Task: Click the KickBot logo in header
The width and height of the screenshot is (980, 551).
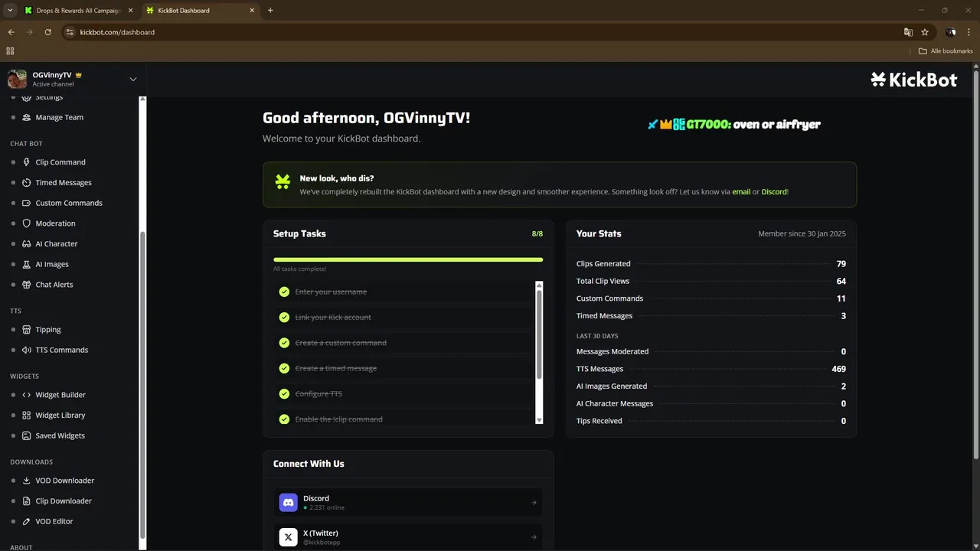Action: click(914, 80)
